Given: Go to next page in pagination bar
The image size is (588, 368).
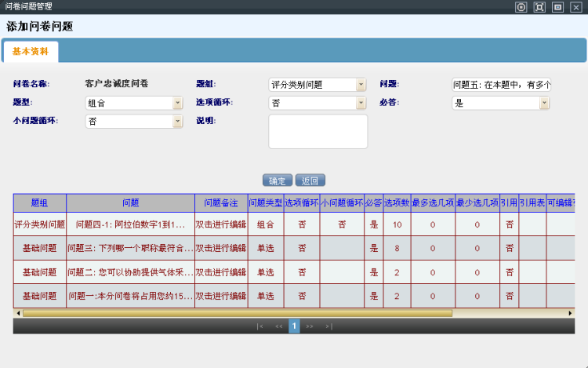Looking at the screenshot, I should click(x=310, y=326).
